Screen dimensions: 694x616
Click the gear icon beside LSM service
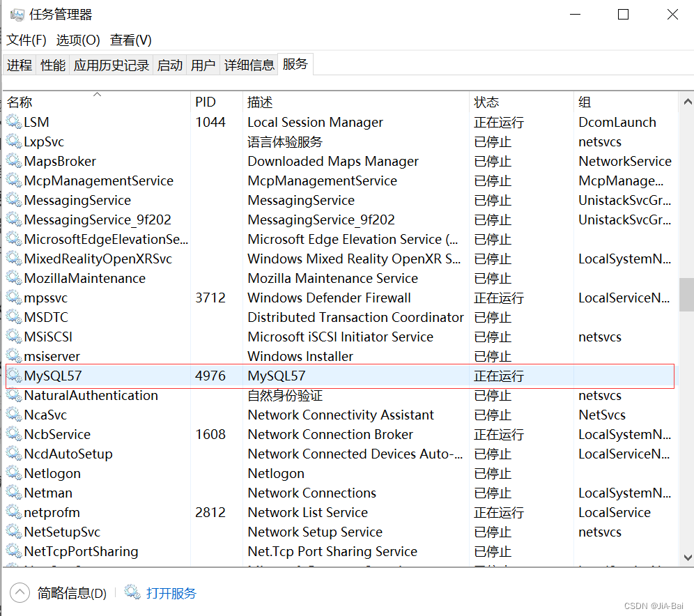pos(14,122)
